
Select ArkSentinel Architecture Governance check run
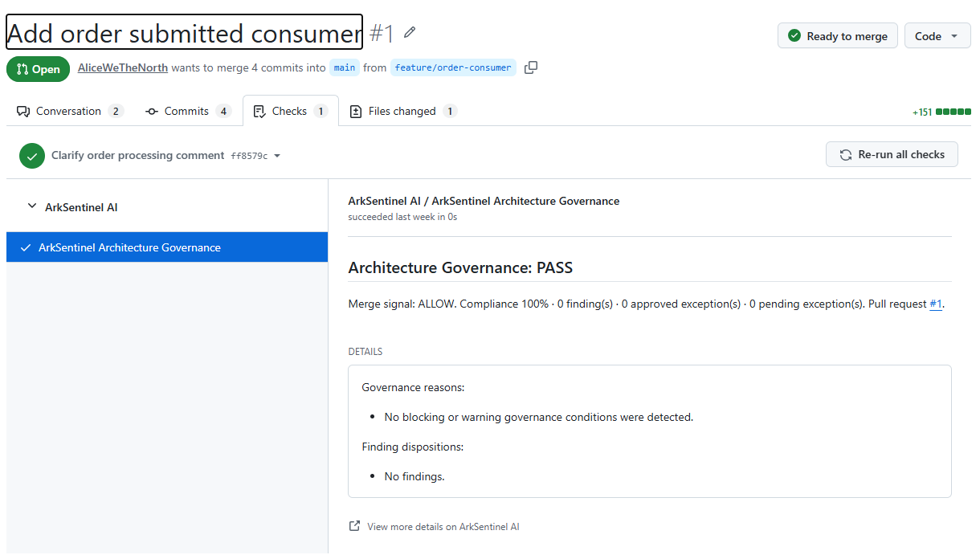pos(167,247)
